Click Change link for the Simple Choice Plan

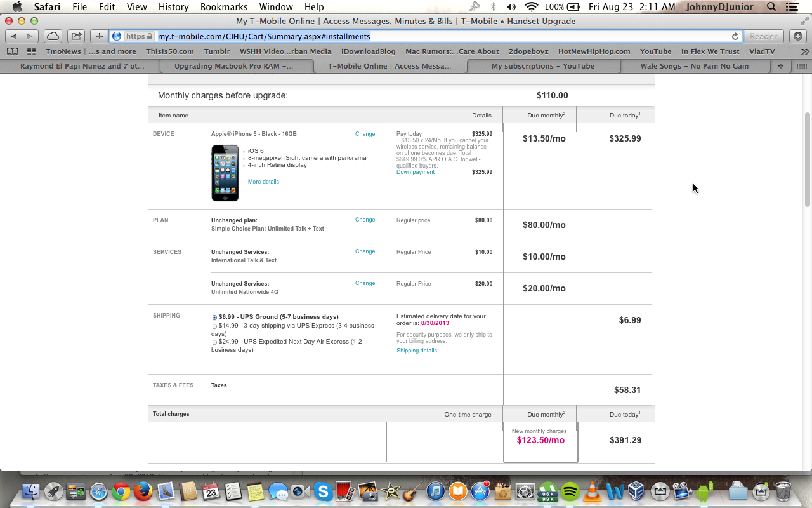tap(365, 220)
